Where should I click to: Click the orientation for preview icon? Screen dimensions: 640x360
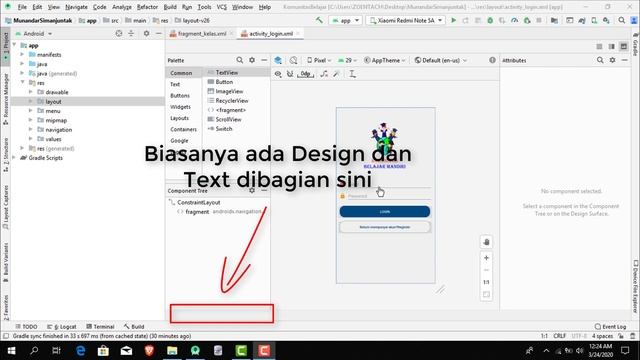click(x=293, y=60)
